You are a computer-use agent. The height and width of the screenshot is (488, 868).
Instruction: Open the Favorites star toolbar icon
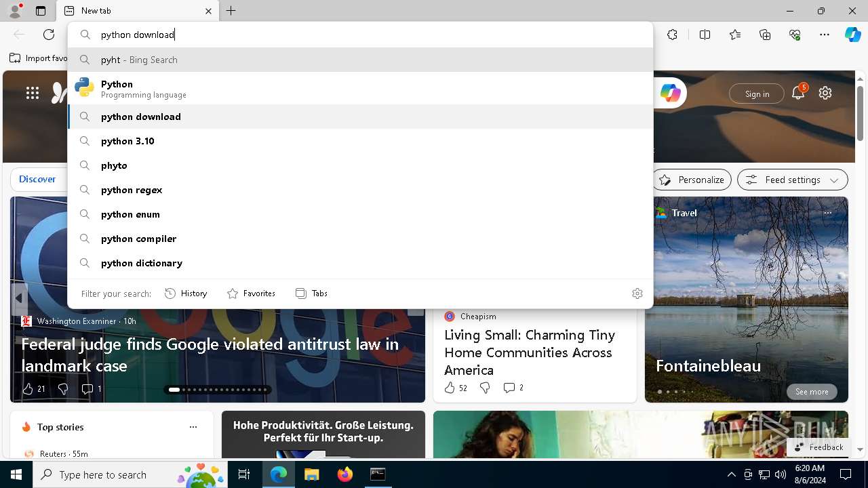point(735,35)
